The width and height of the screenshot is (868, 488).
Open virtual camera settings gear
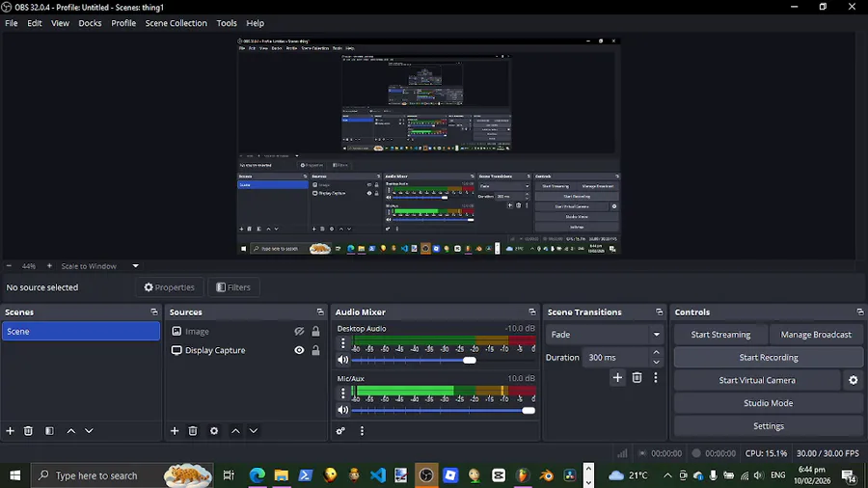854,380
